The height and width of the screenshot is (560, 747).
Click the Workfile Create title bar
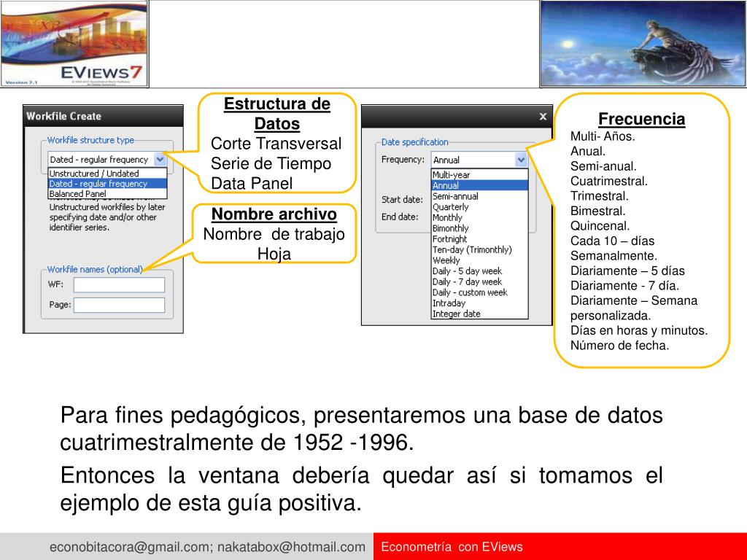[103, 116]
